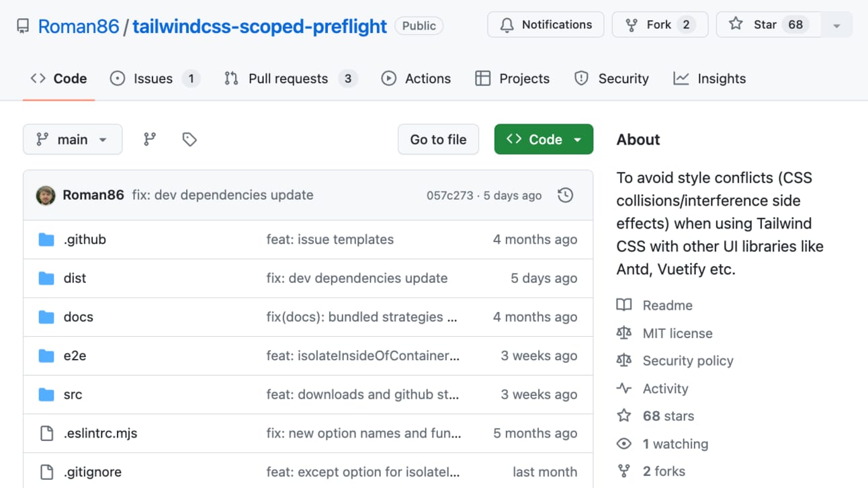This screenshot has height=488, width=868.
Task: Click the fork icon beside 2 forks
Action: click(624, 471)
